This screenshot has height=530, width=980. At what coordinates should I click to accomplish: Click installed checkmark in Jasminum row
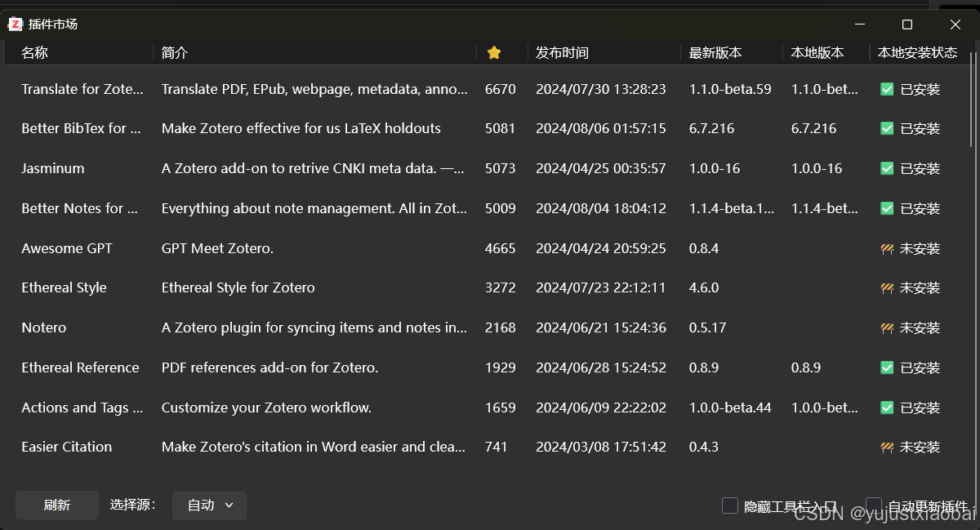point(887,168)
